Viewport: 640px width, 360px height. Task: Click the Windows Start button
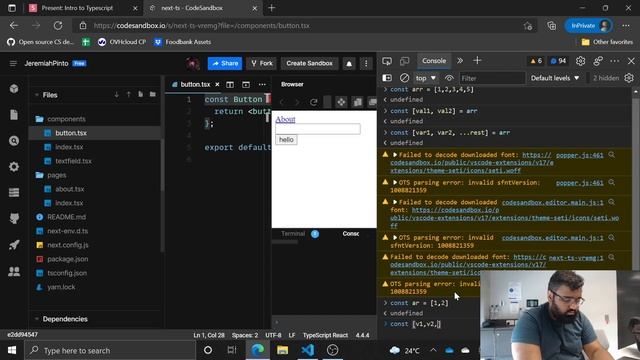tap(12, 350)
